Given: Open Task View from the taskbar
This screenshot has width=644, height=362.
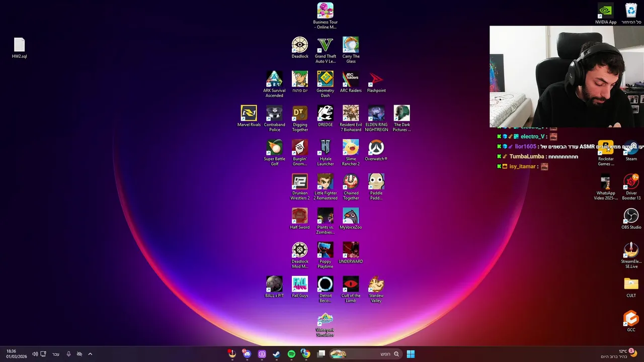Looking at the screenshot, I should click(x=321, y=354).
